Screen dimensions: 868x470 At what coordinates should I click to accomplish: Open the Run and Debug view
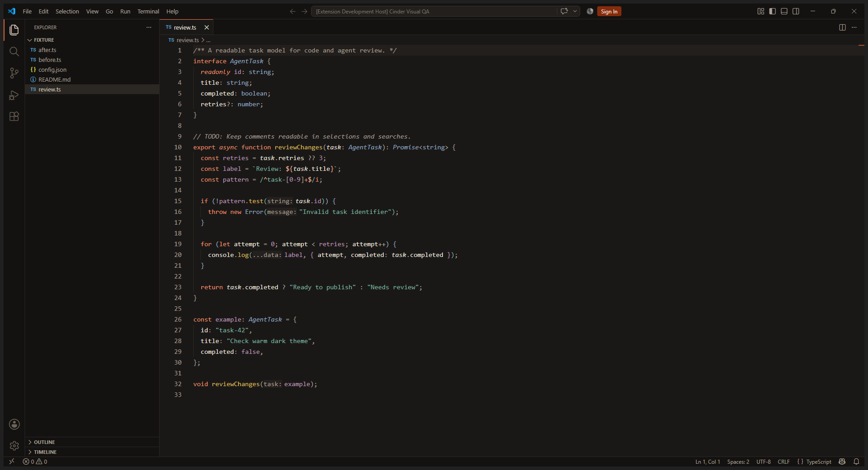coord(14,95)
